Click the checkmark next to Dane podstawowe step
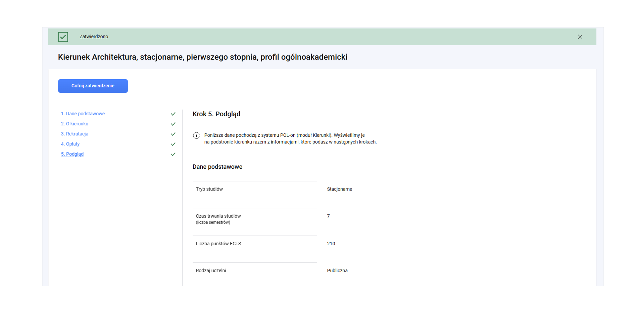This screenshot has height=330, width=644. click(x=173, y=114)
